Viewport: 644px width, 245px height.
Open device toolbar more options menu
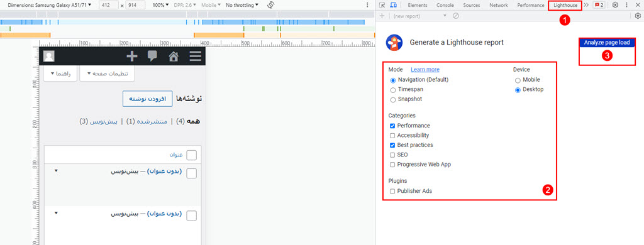pyautogui.click(x=367, y=5)
